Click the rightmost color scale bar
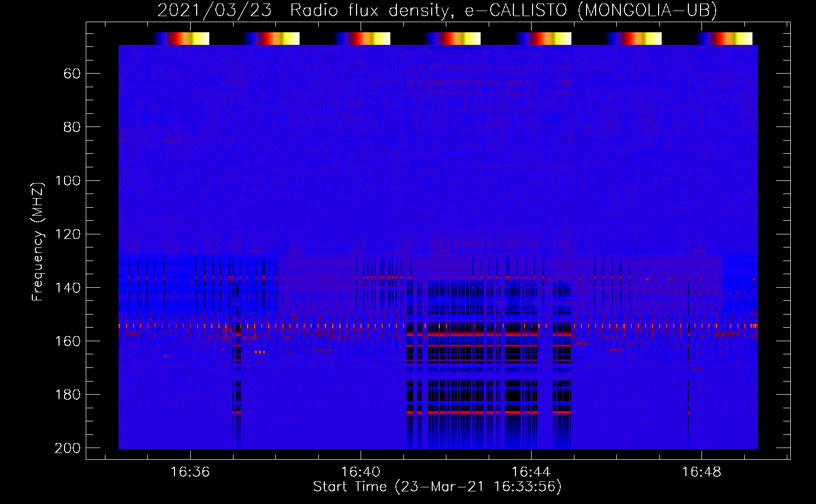This screenshot has width=816, height=504. click(724, 38)
